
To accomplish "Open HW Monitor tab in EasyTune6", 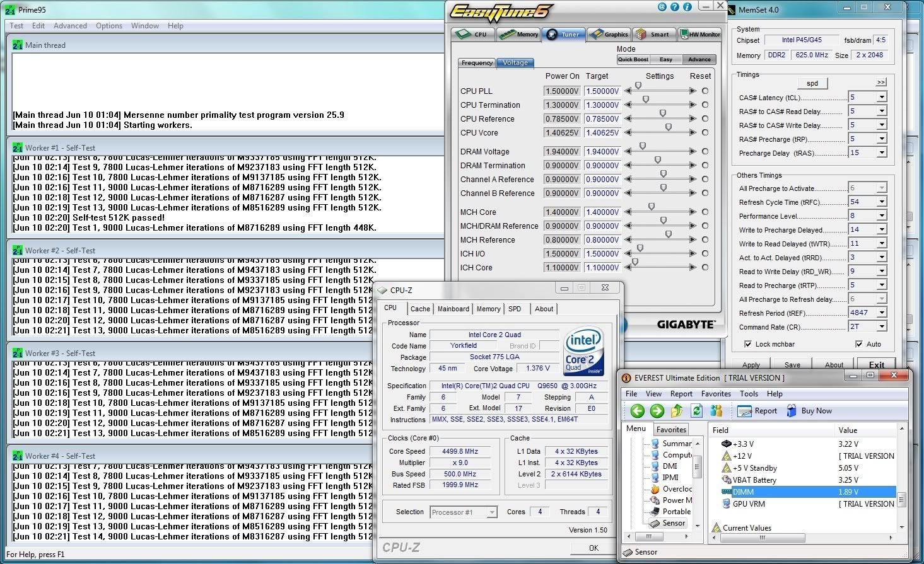I will point(699,34).
